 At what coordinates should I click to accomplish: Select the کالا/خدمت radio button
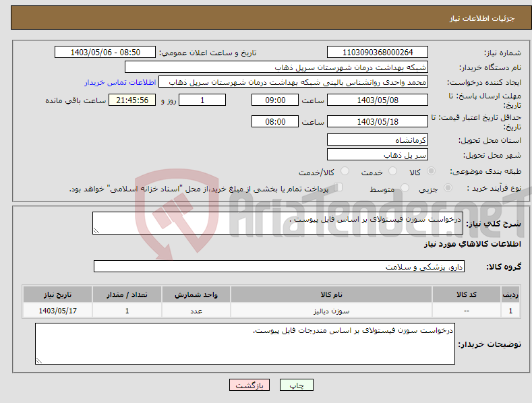pos(345,171)
